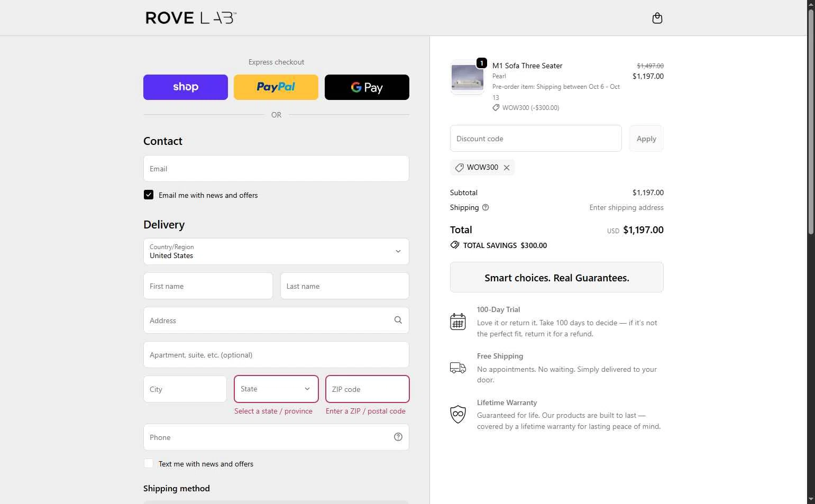Pay with Google Pay express button
Screen dimensions: 815x504
pyautogui.click(x=367, y=87)
